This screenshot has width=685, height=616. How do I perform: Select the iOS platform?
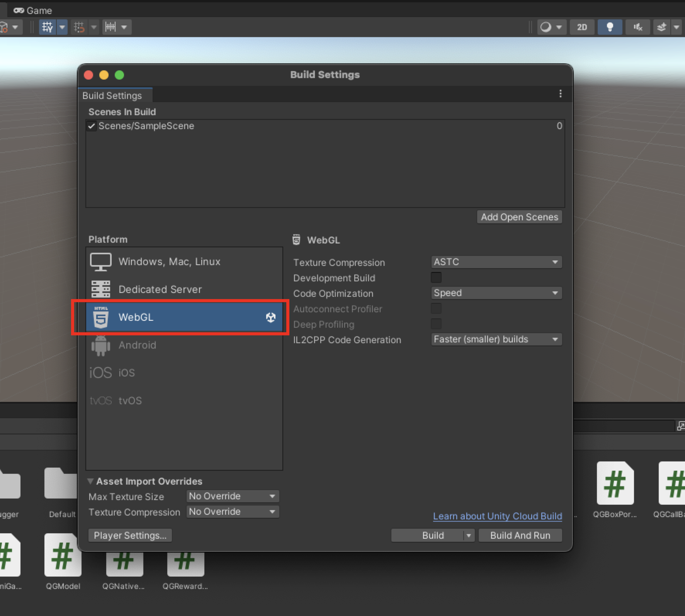click(184, 373)
